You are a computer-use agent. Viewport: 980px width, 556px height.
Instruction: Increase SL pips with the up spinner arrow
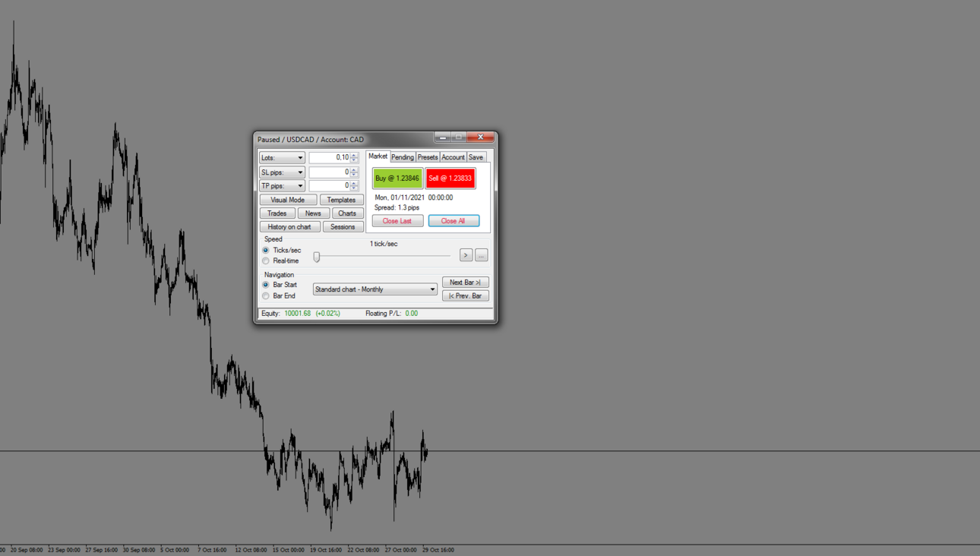[354, 169]
